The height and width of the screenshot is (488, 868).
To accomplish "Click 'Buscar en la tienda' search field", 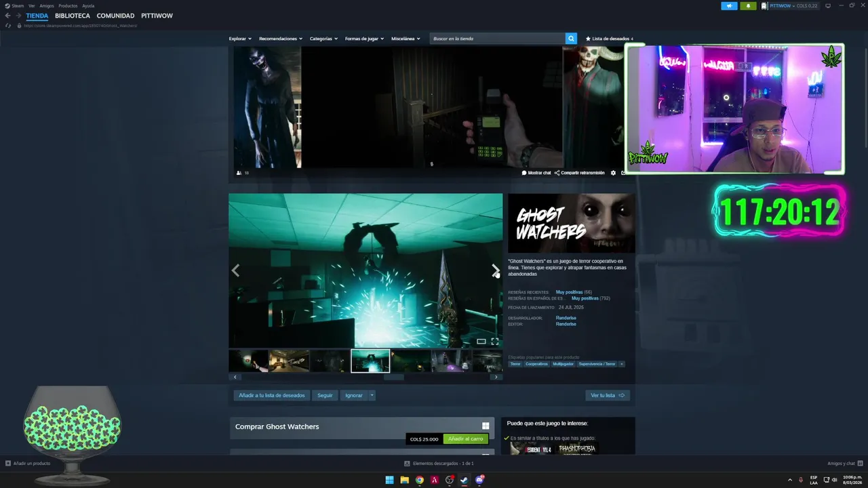I will [x=497, y=39].
